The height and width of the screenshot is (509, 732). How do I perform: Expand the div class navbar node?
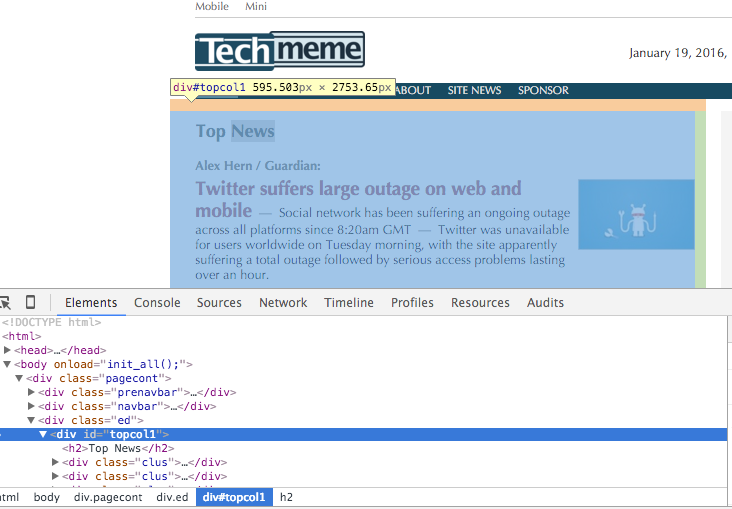point(31,406)
